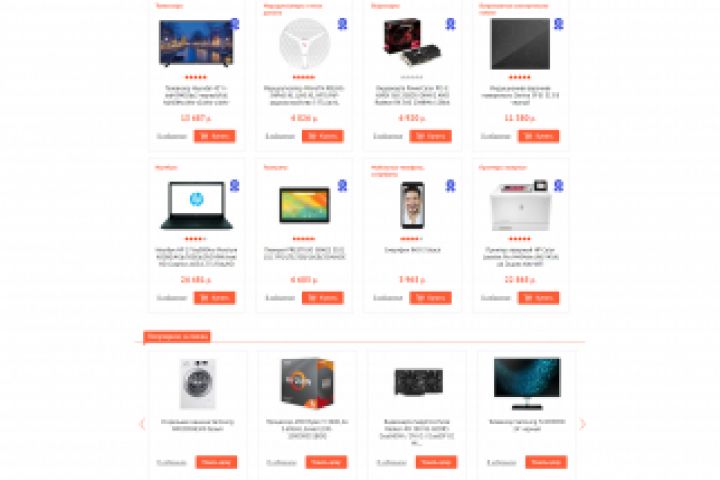Click the blue badge on the HP laptop card

point(235,186)
